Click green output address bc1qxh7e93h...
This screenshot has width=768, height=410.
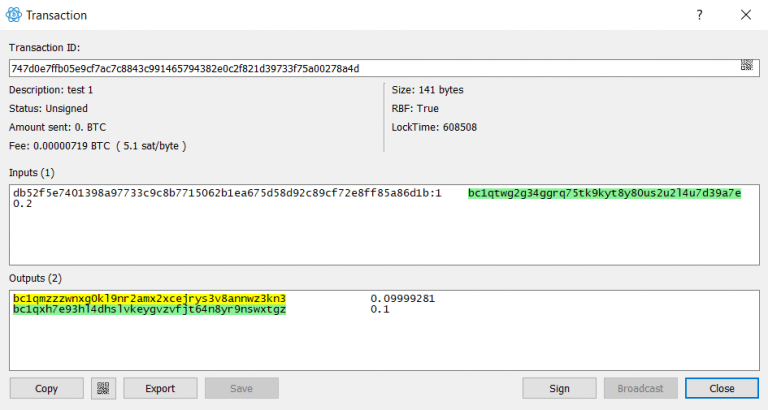coord(149,309)
